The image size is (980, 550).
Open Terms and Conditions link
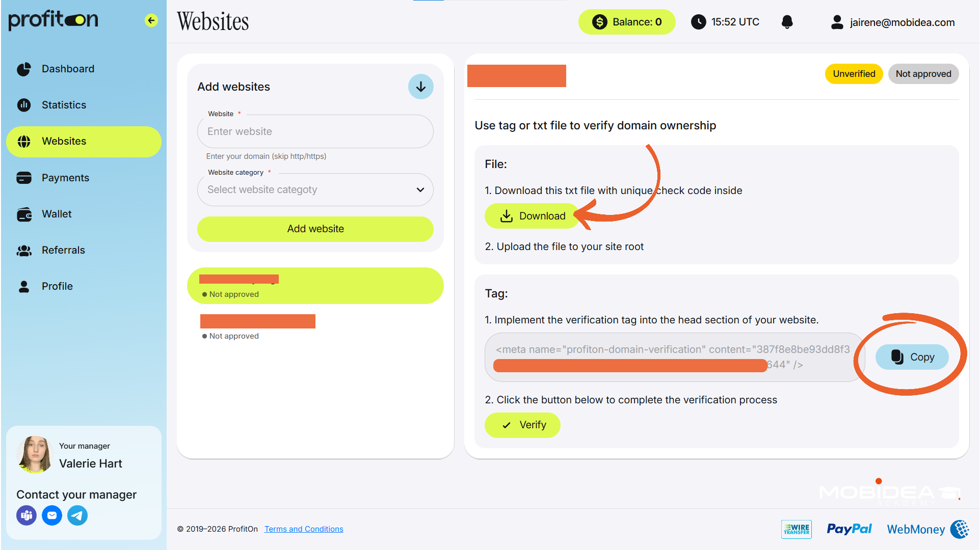tap(304, 529)
